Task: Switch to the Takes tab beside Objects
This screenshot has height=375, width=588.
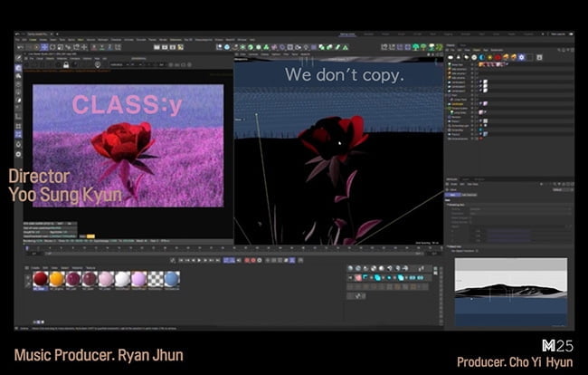Action: 463,45
